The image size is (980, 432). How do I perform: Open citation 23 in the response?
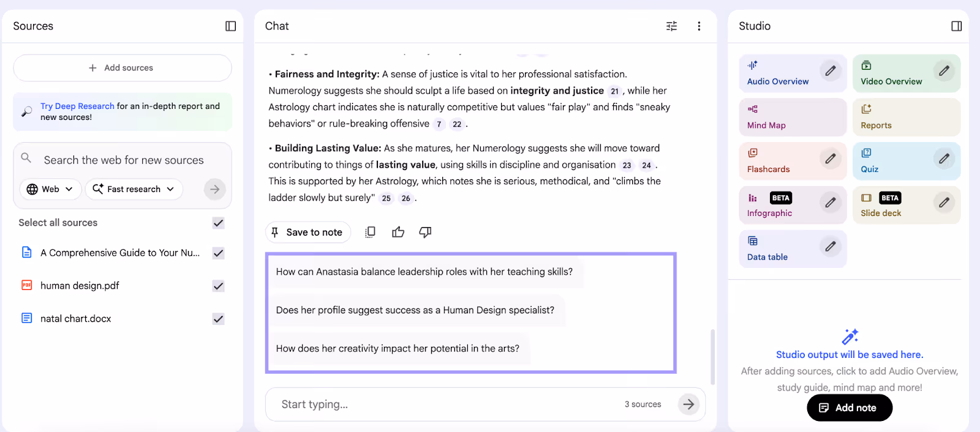click(627, 165)
